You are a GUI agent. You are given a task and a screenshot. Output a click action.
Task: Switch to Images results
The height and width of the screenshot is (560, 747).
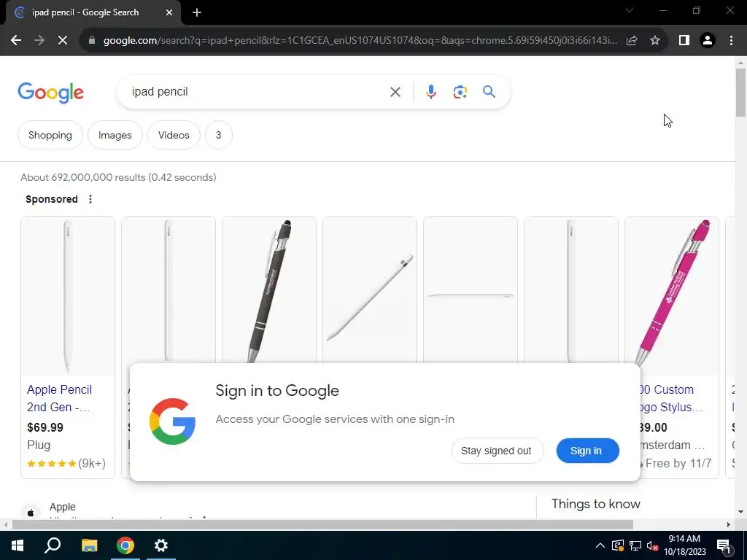pyautogui.click(x=115, y=135)
